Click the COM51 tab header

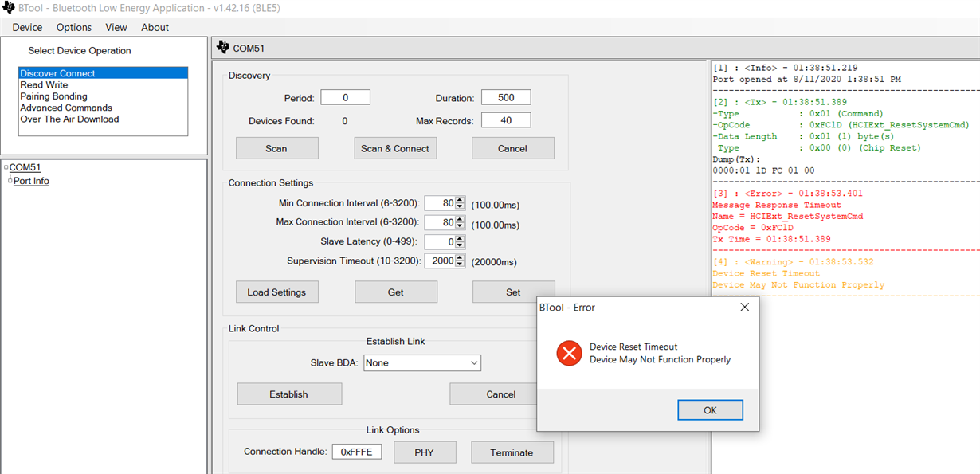(x=249, y=48)
